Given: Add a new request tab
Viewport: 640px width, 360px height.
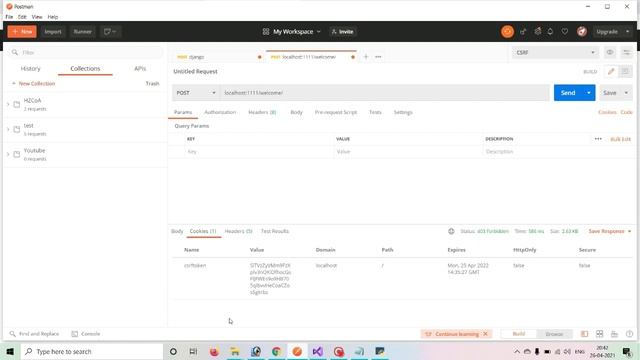Looking at the screenshot, I should (366, 57).
